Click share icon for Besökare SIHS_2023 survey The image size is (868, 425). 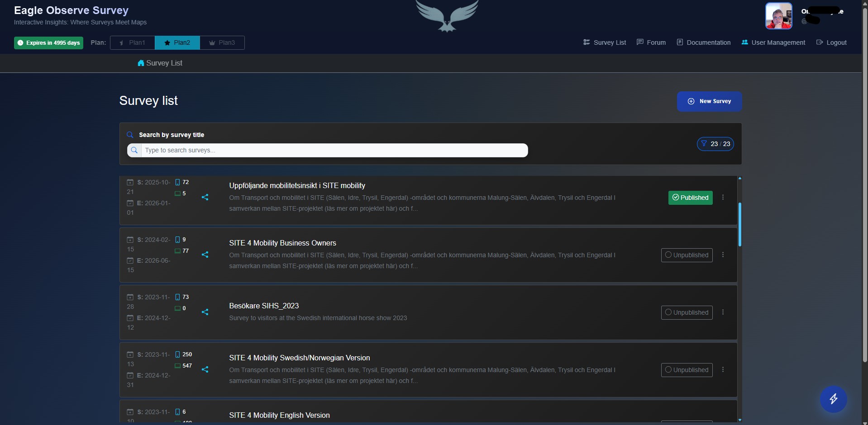[x=205, y=312]
